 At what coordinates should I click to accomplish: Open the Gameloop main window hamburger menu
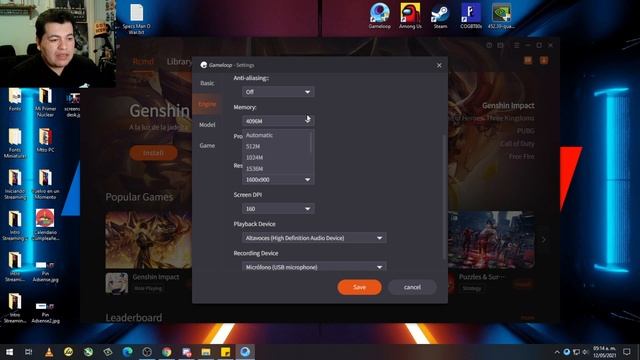tap(516, 45)
